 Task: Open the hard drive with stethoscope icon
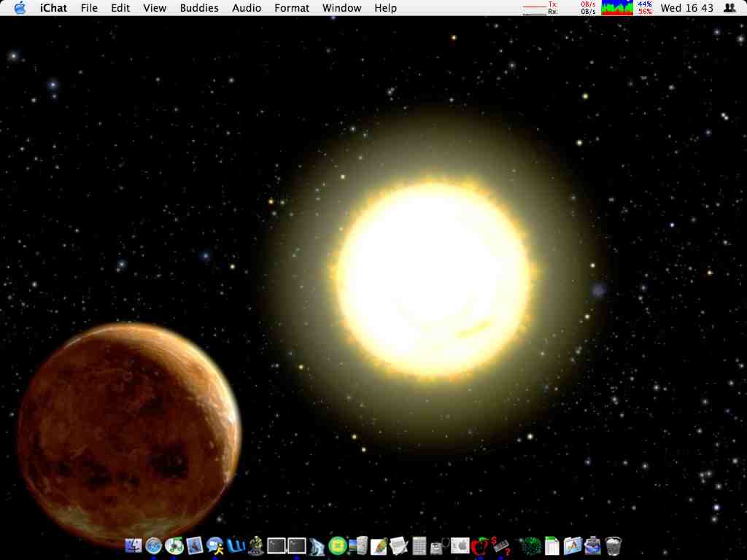click(440, 545)
